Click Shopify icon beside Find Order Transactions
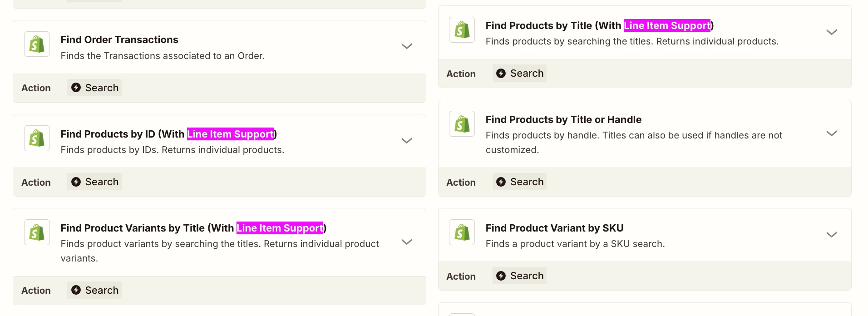The height and width of the screenshot is (316, 868). click(37, 44)
